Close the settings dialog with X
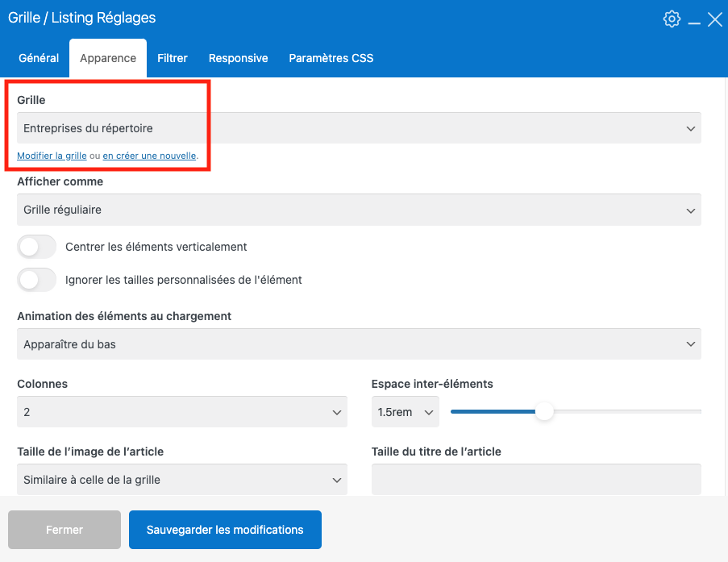Screen dimensions: 728x562 click(x=715, y=19)
